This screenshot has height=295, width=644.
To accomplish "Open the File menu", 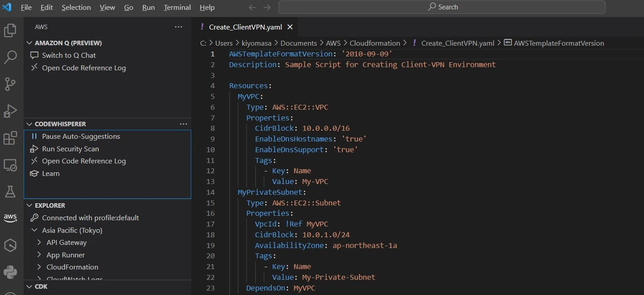I will click(x=26, y=7).
